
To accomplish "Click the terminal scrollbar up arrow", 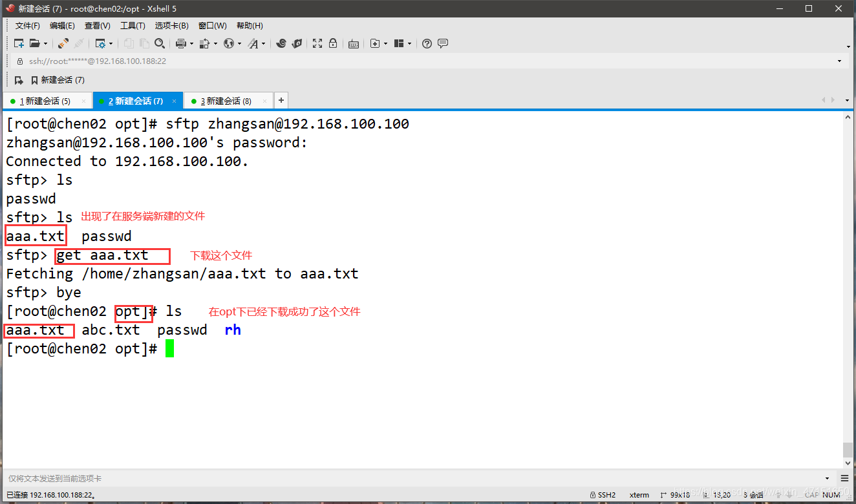I will point(848,116).
